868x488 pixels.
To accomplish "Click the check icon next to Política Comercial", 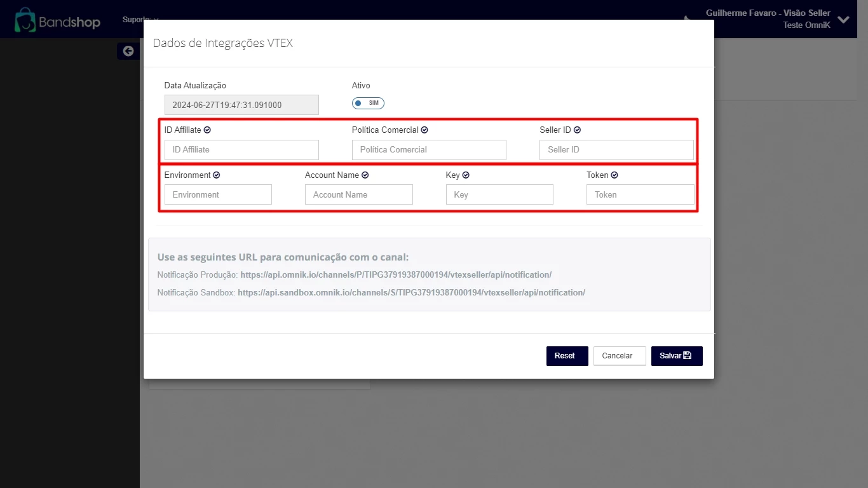I will (x=424, y=130).
